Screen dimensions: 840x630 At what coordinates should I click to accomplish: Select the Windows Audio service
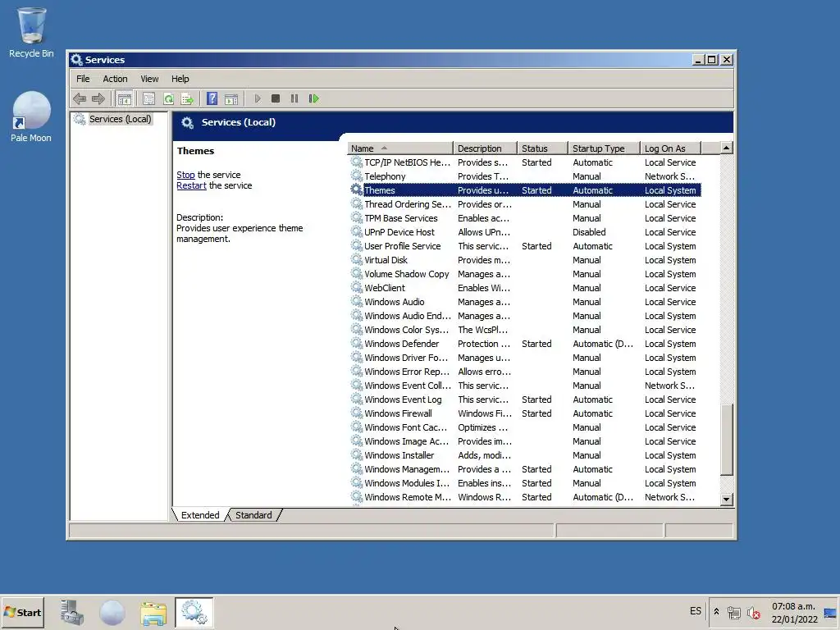524,302
